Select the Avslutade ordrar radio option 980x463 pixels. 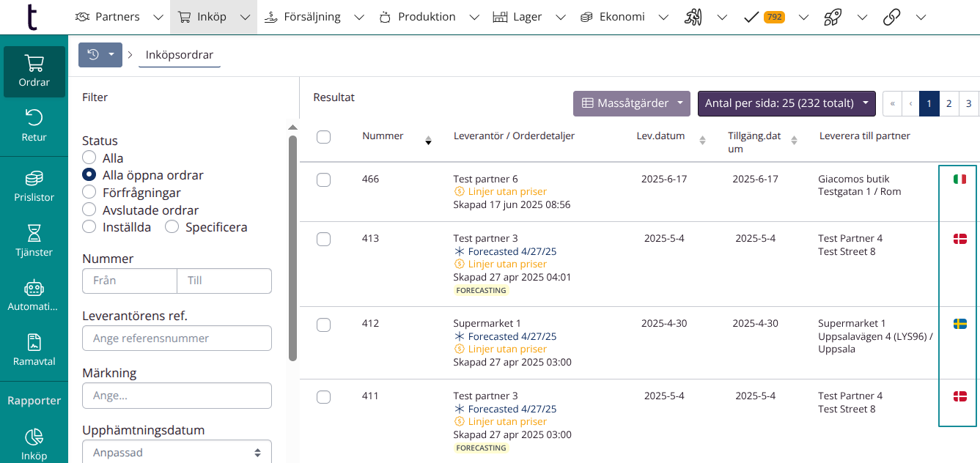tap(89, 210)
